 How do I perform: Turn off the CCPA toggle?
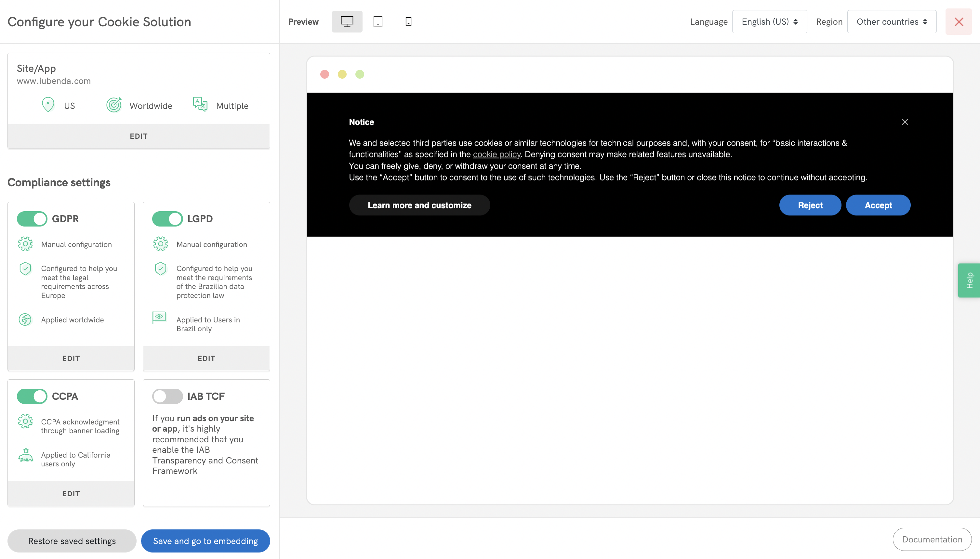32,396
